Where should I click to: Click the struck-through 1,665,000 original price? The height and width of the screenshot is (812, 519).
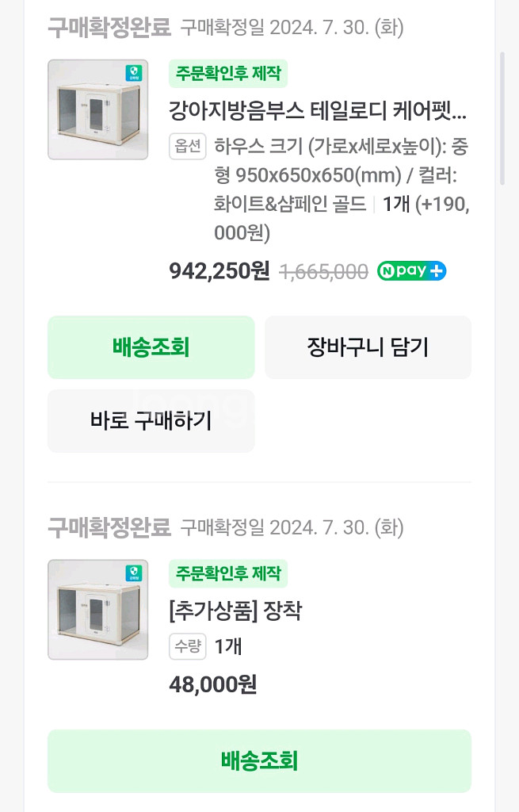pos(324,272)
